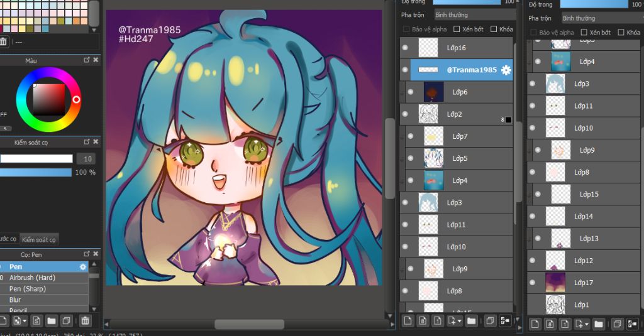Hide layer Lớp6
Image resolution: width=644 pixels, height=336 pixels.
(411, 92)
